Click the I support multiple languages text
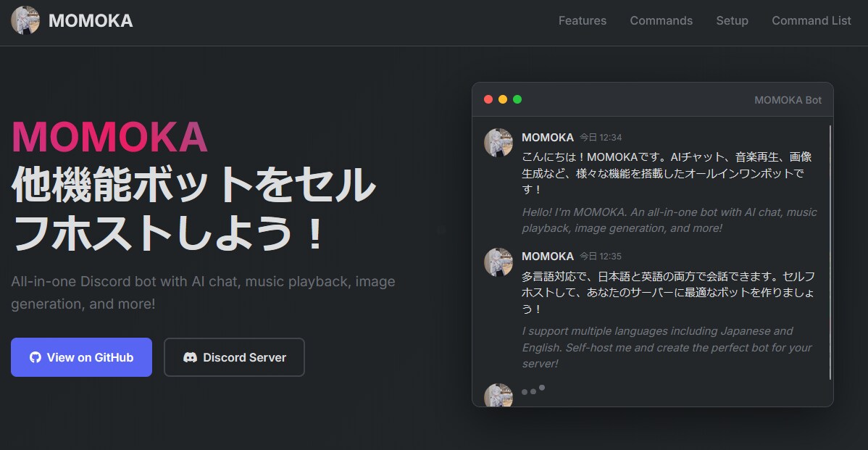 point(667,347)
